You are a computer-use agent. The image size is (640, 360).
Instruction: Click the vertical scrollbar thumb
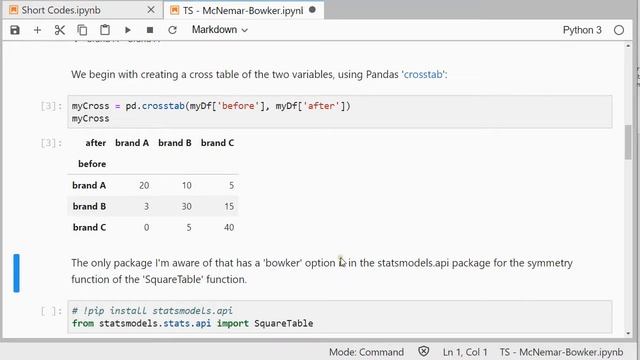[628, 142]
